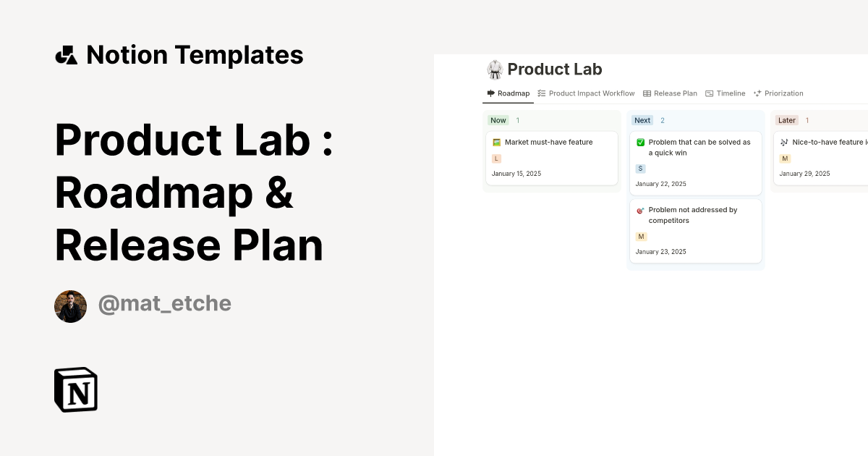Click the green checkmark emoji on quick win card

(639, 142)
